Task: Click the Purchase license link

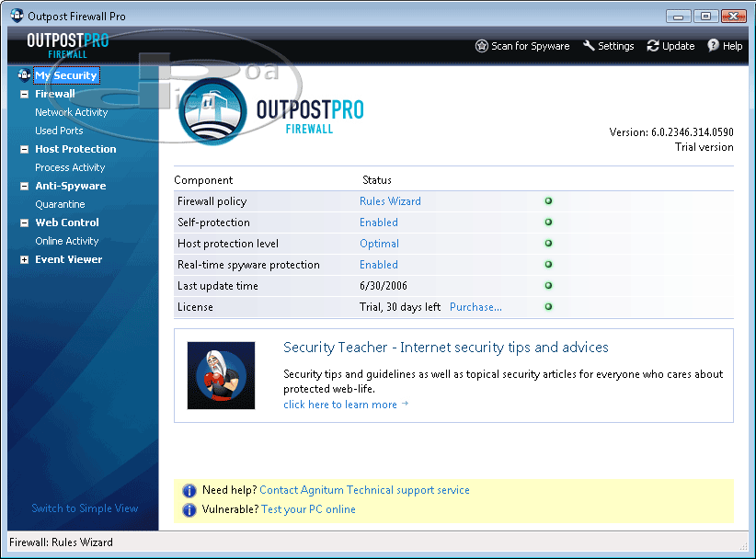Action: [x=475, y=307]
